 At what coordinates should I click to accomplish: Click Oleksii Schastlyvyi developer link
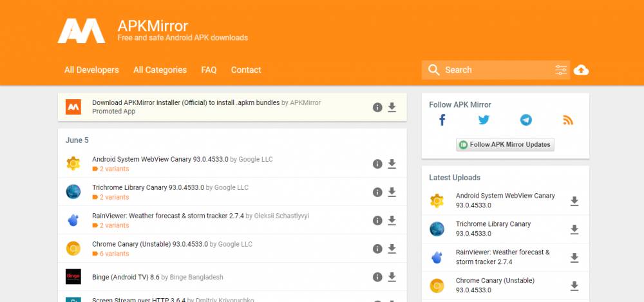281,216
